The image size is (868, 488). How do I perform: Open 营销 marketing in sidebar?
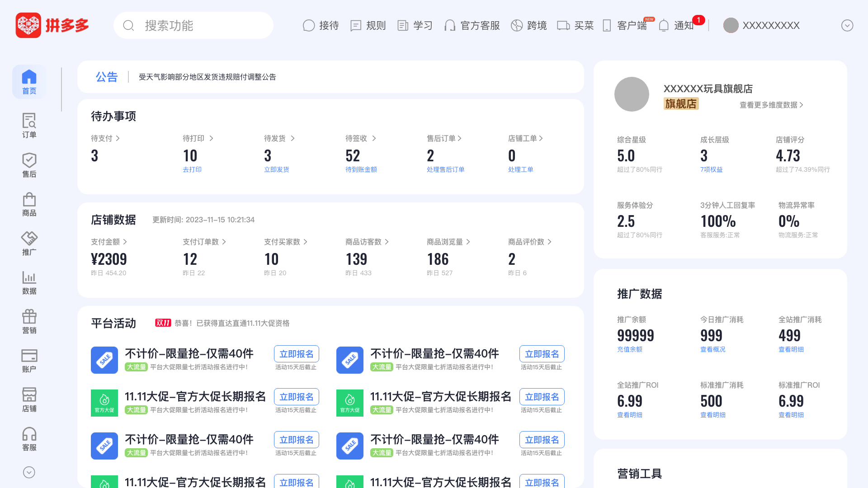click(29, 321)
